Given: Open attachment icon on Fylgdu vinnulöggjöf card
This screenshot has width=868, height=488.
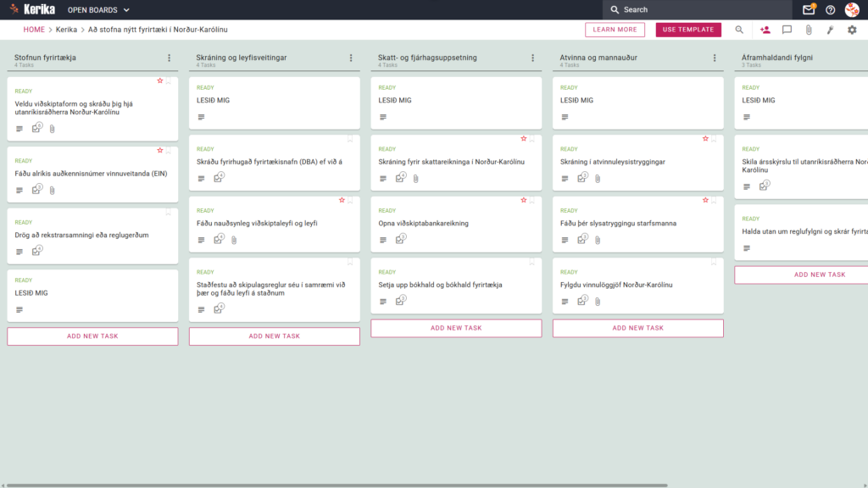Looking at the screenshot, I should [598, 302].
